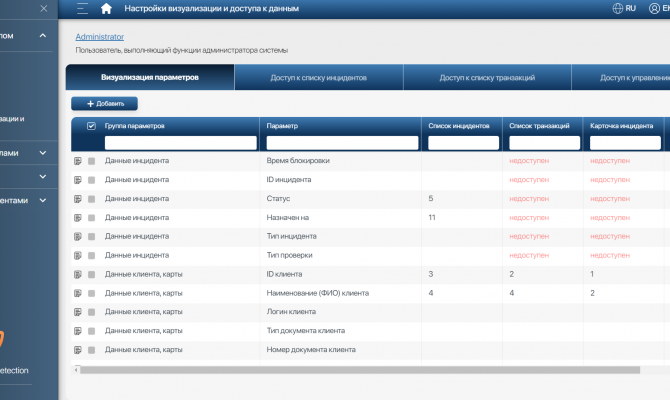Click 'недоступен' in Список транзакций for Статус
The width and height of the screenshot is (670, 400).
click(x=529, y=199)
